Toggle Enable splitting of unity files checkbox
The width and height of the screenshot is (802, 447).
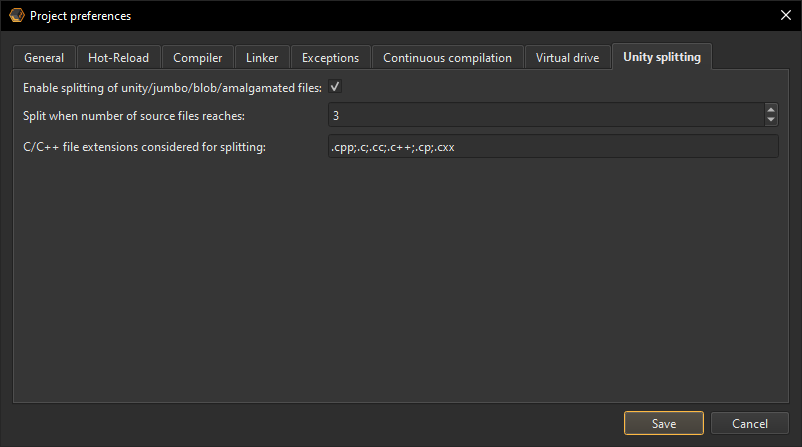[x=335, y=87]
